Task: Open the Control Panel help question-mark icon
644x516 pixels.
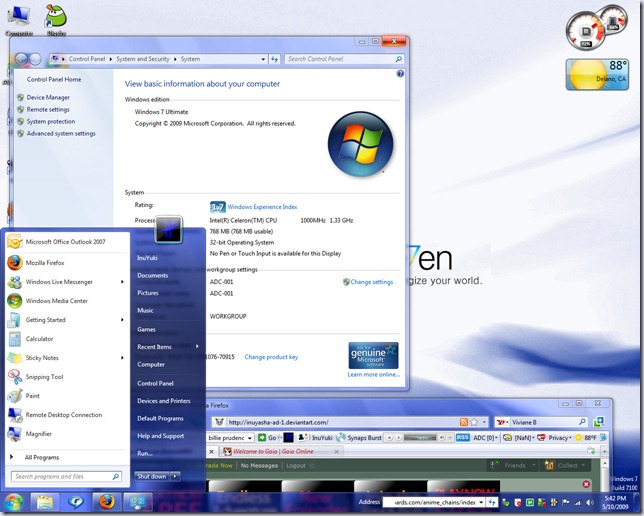Action: [x=400, y=74]
